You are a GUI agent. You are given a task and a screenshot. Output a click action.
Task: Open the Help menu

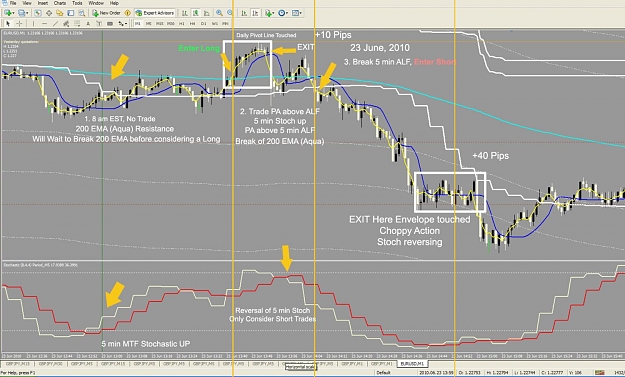pos(114,3)
